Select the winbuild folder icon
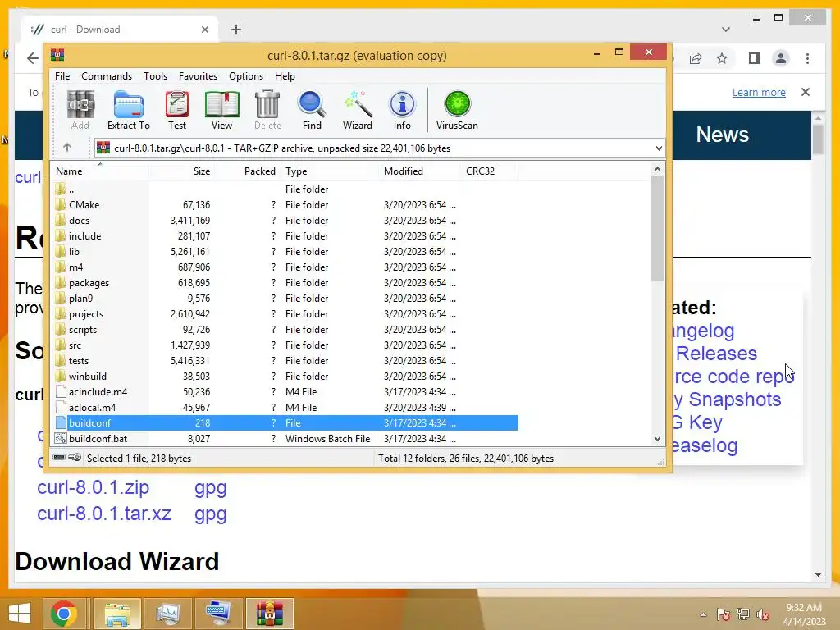 click(x=60, y=376)
